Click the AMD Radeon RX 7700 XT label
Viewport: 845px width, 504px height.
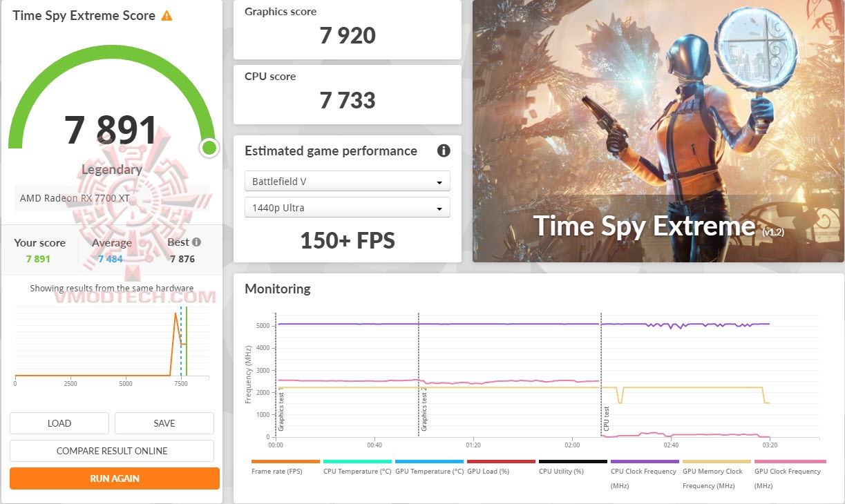tap(75, 198)
